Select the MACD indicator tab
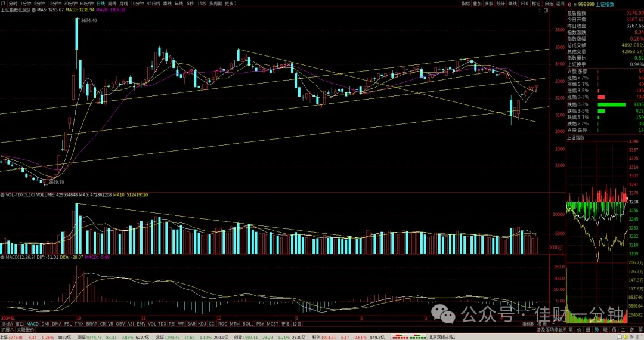This screenshot has height=340, width=644. [32, 324]
